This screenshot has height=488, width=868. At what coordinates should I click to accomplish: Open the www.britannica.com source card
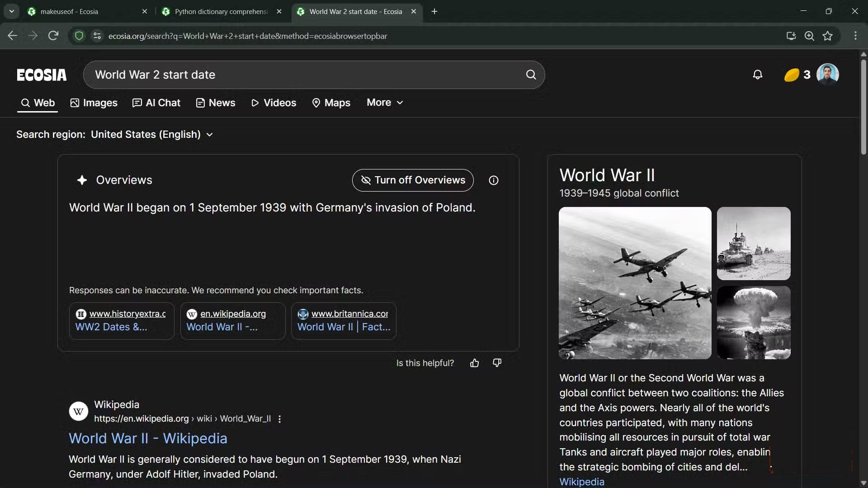click(x=344, y=320)
